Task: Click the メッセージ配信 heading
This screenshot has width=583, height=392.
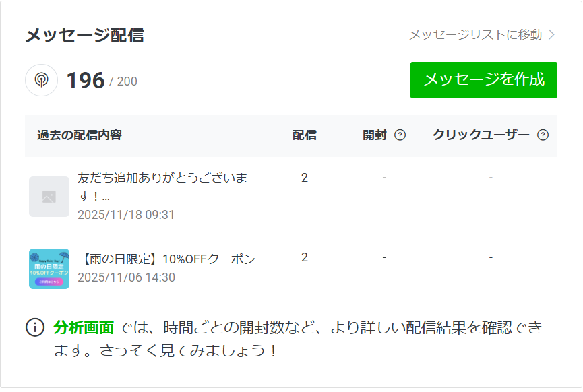Action: [84, 35]
